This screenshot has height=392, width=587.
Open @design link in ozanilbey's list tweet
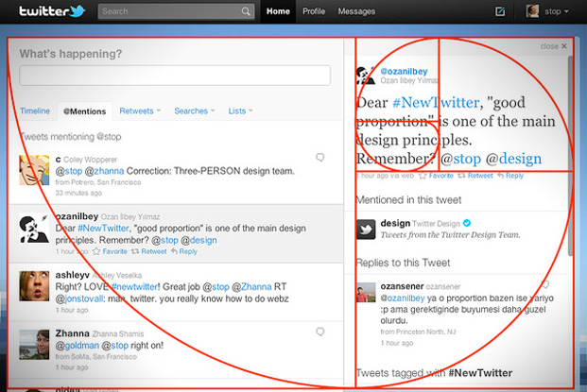coord(199,240)
